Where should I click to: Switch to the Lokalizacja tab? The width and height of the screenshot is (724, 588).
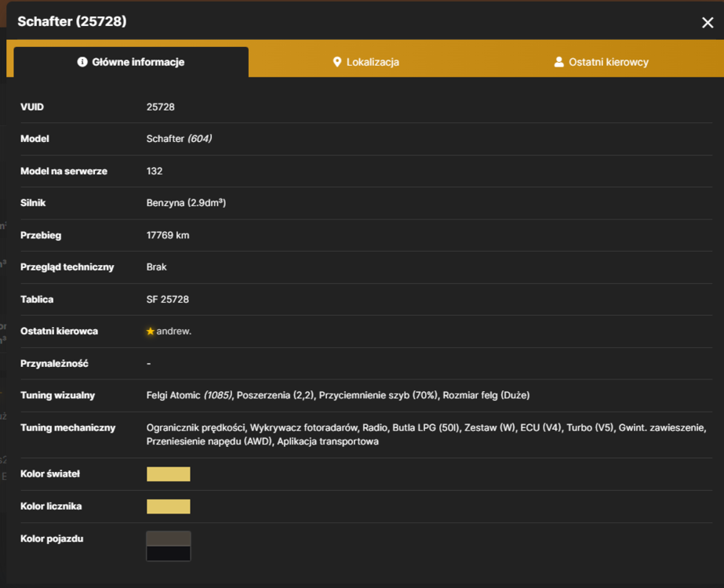(366, 62)
